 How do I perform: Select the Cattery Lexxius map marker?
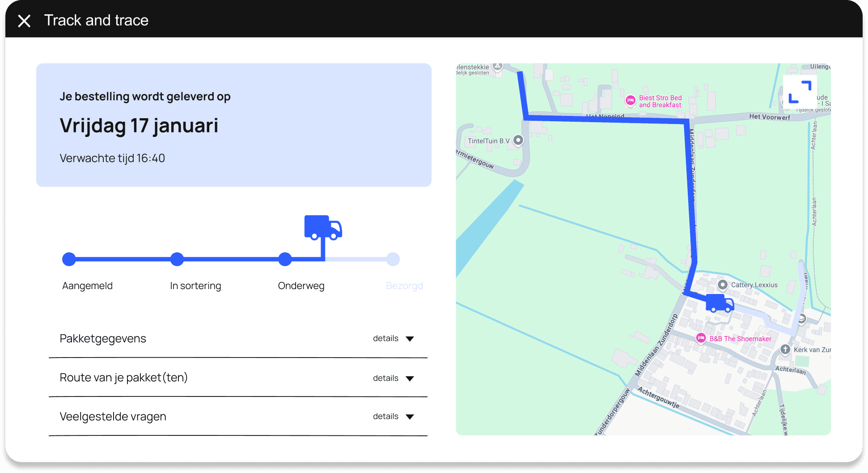click(723, 285)
